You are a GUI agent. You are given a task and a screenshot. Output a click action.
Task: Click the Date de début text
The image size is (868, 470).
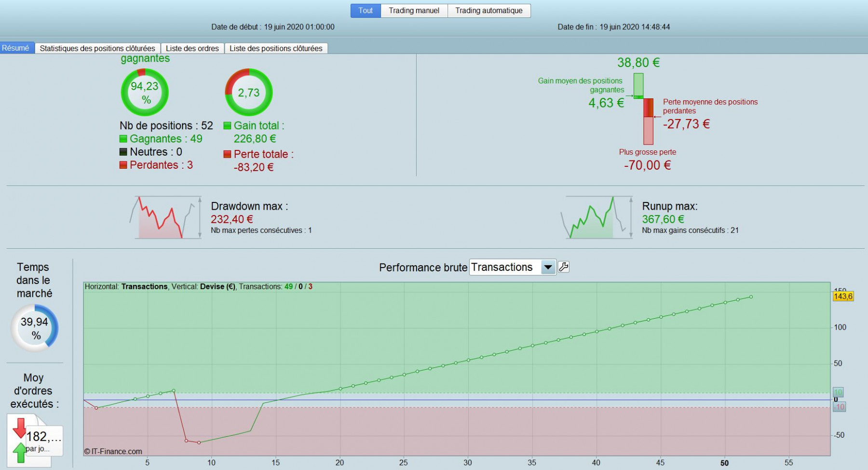point(273,27)
